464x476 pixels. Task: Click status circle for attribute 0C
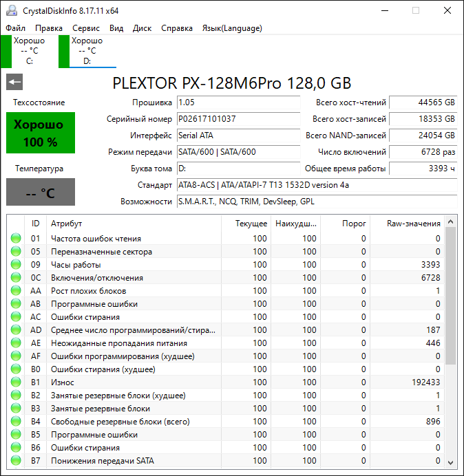pos(16,277)
